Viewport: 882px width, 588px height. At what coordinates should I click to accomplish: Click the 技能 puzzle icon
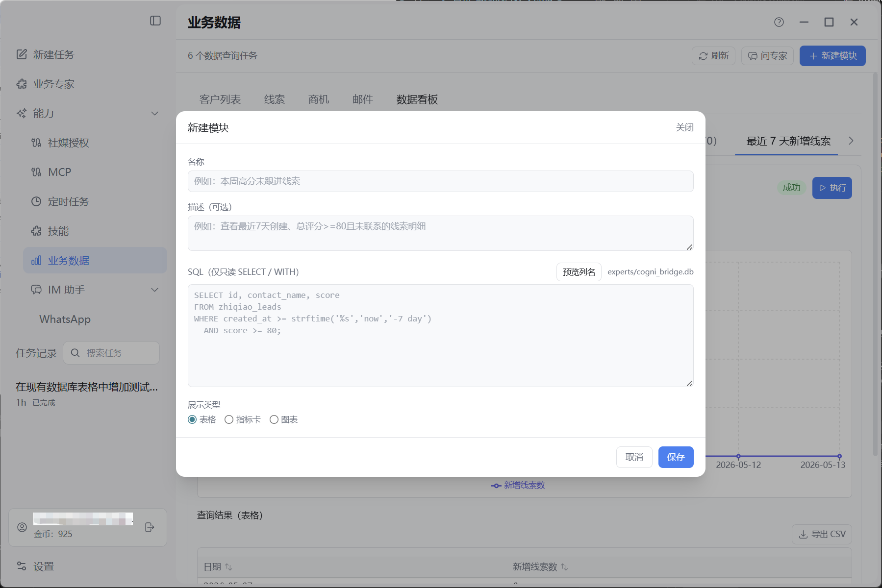[x=36, y=231]
